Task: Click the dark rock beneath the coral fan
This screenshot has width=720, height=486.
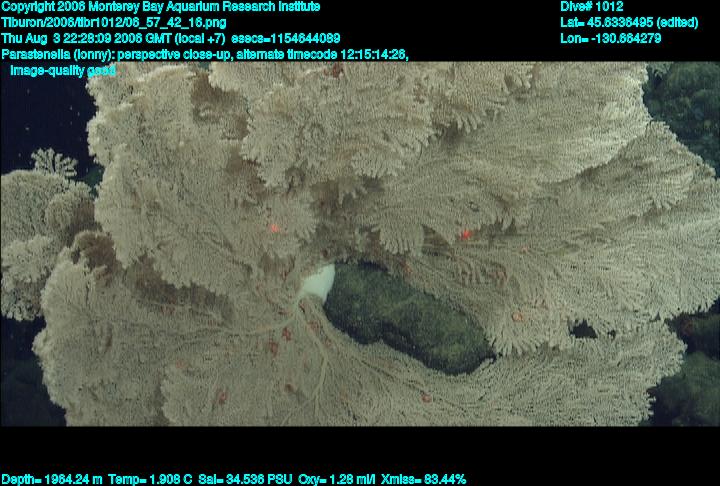Action: [x=410, y=320]
